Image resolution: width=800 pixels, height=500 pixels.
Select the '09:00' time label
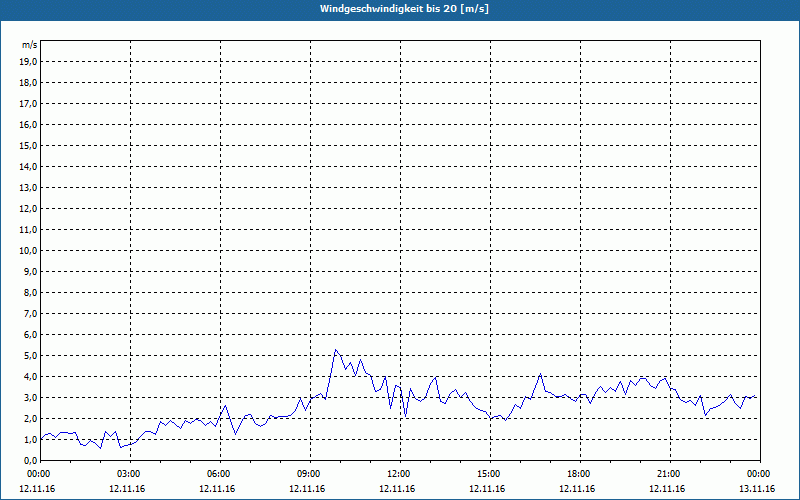coord(310,474)
